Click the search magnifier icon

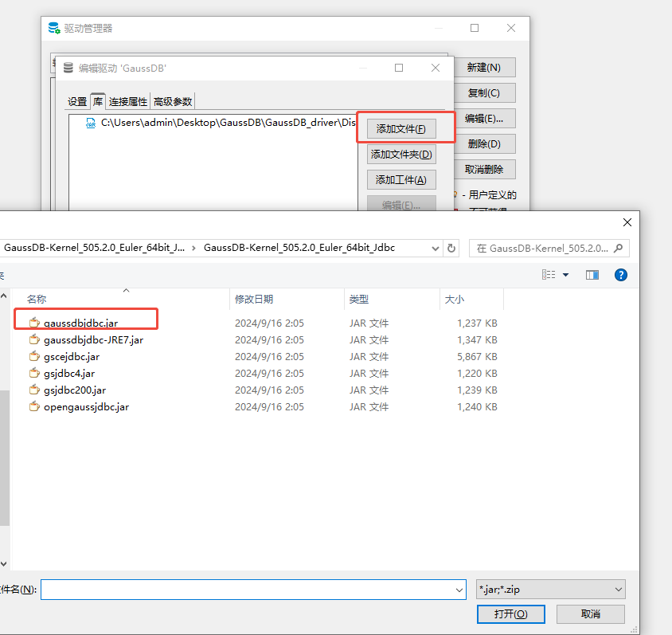point(618,248)
